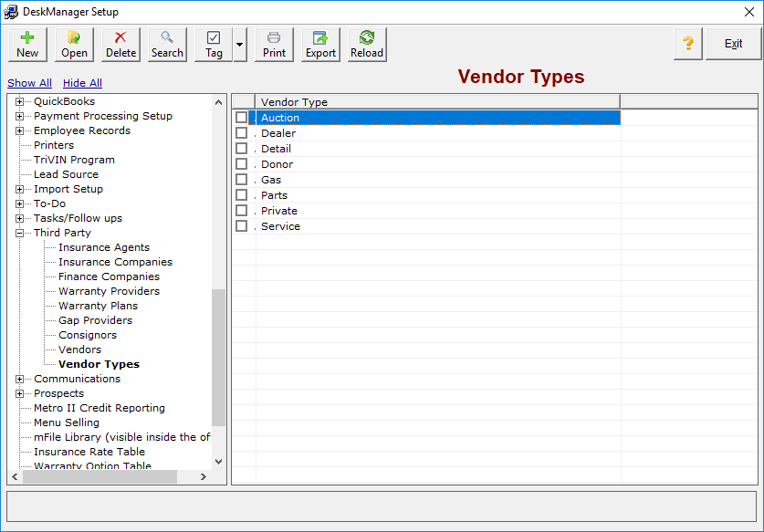Viewport: 764px width, 532px height.
Task: Click the Tag icon
Action: 213,43
